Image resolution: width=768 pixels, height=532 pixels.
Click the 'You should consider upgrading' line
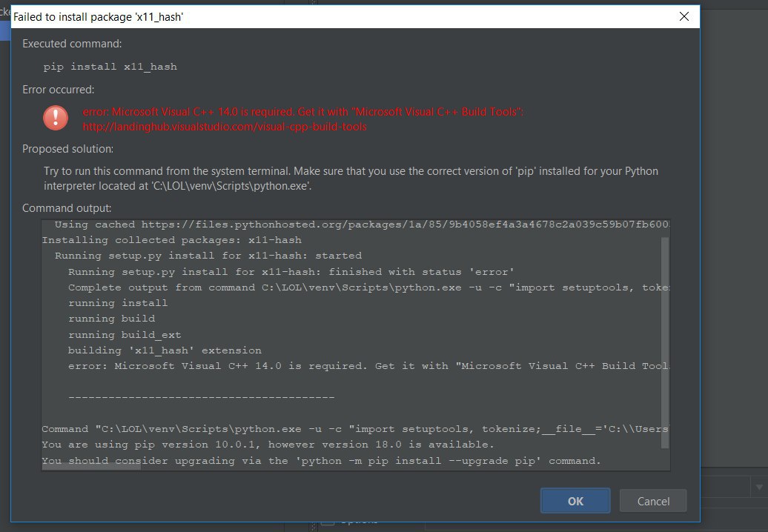coord(321,461)
